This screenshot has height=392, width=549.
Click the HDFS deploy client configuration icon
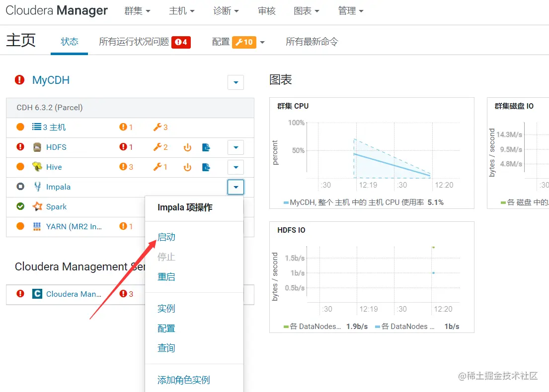coord(206,147)
